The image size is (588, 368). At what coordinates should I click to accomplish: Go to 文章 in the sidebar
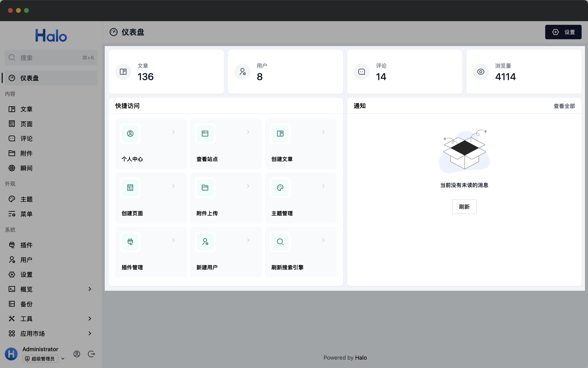(x=26, y=109)
